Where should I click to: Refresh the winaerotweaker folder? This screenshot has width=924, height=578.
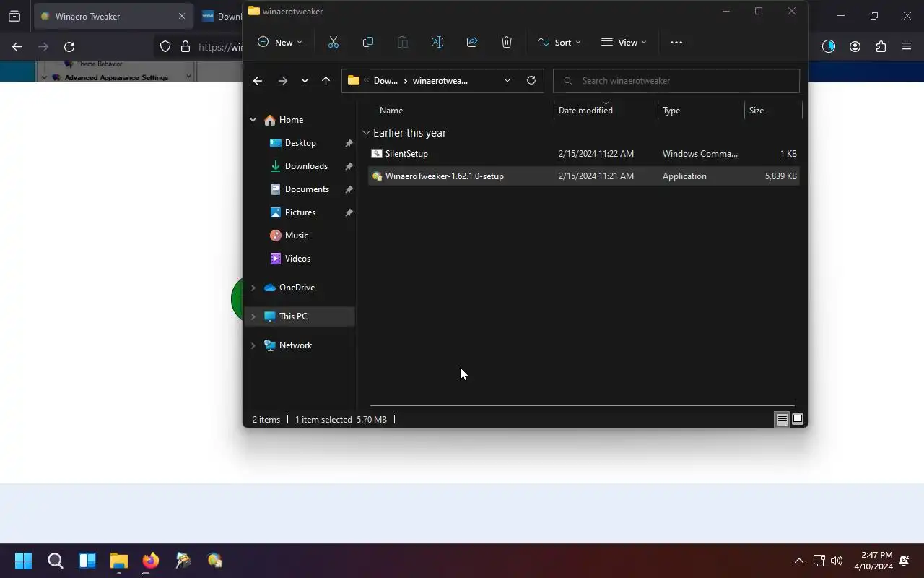[531, 81]
